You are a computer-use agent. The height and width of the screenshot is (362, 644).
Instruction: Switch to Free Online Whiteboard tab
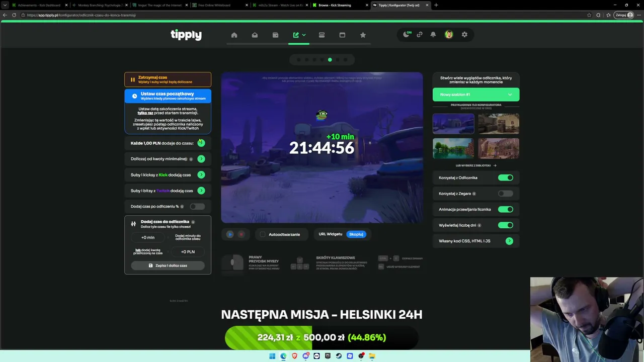(220, 5)
